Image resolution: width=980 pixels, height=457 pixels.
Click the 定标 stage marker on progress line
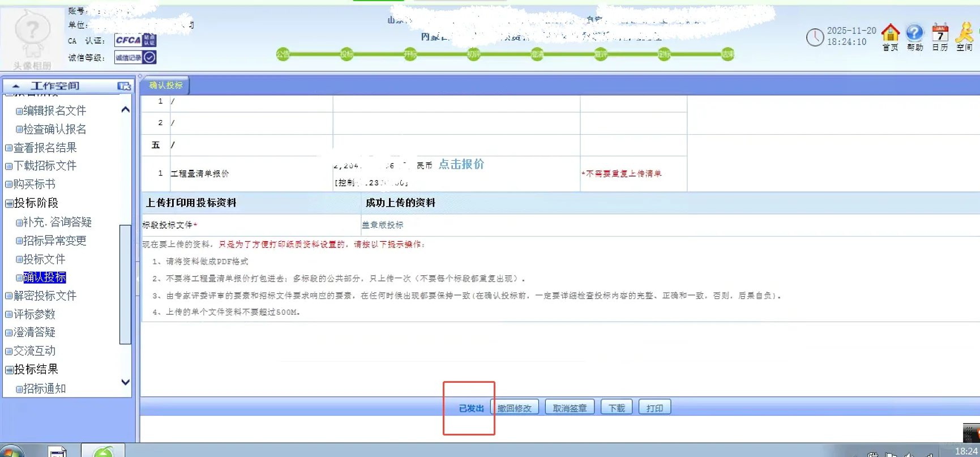point(664,54)
